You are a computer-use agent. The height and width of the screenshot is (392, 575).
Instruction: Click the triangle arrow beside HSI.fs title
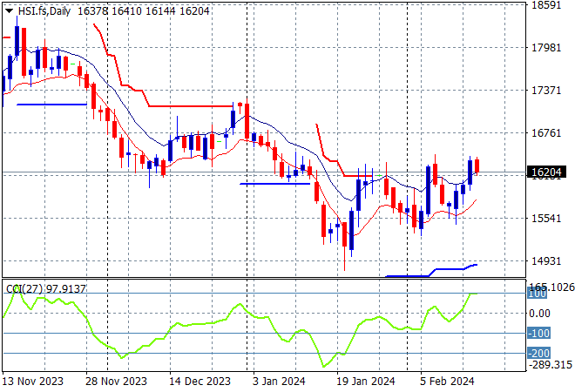click(10, 10)
